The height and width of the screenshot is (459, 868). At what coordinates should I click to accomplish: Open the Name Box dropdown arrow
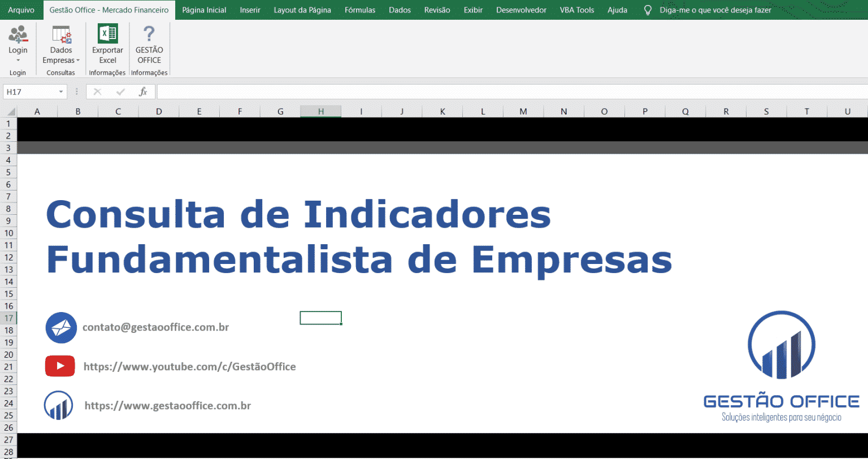pos(61,92)
